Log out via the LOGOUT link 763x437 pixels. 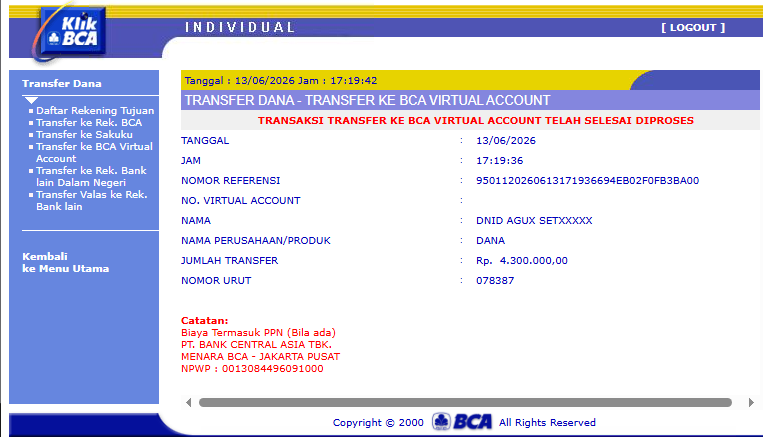[693, 28]
